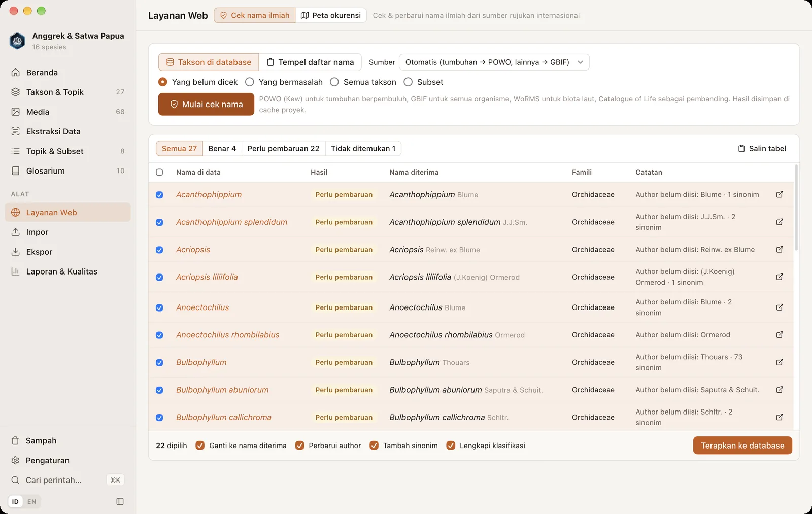The width and height of the screenshot is (812, 514).
Task: Open the Sumber source dropdown
Action: (494, 62)
